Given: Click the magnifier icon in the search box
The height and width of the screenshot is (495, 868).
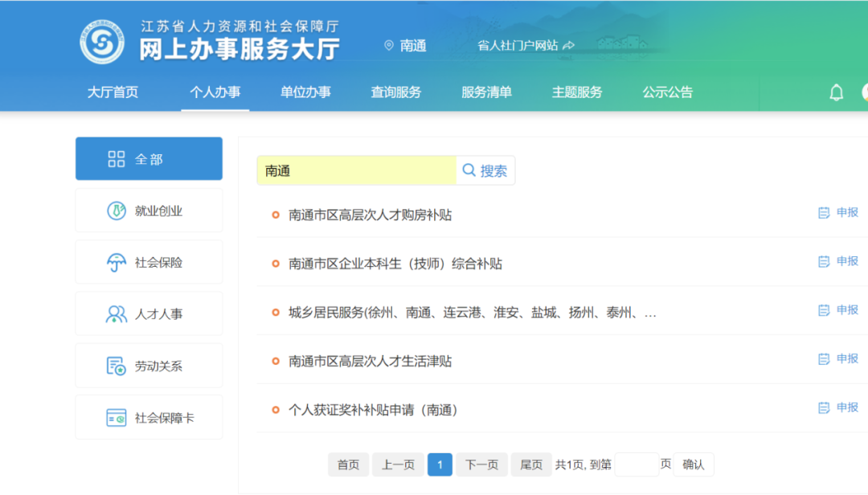Looking at the screenshot, I should pos(469,170).
